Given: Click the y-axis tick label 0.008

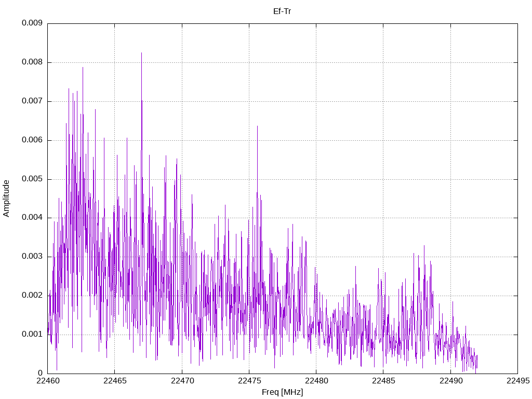Looking at the screenshot, I should click(x=32, y=62).
